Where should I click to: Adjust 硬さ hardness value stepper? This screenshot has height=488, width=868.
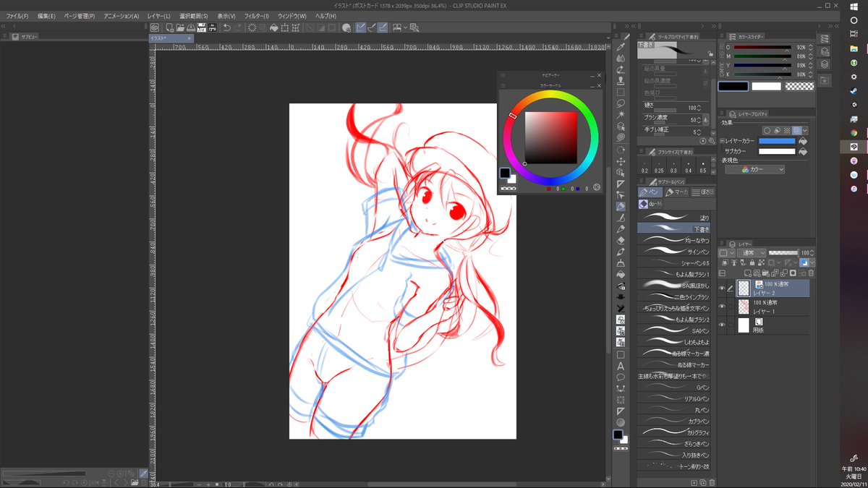click(699, 108)
